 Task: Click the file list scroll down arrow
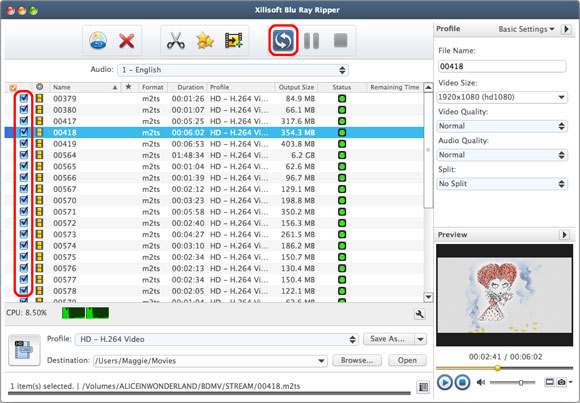pos(428,297)
